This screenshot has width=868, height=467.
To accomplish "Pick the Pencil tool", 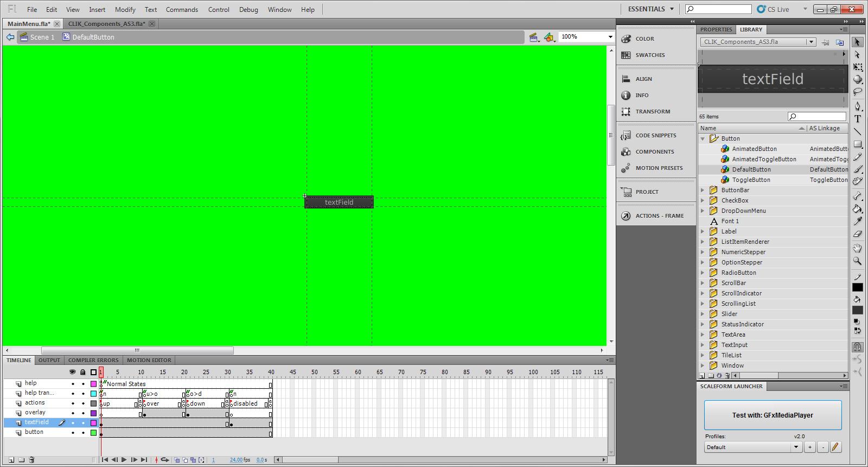I will [857, 157].
